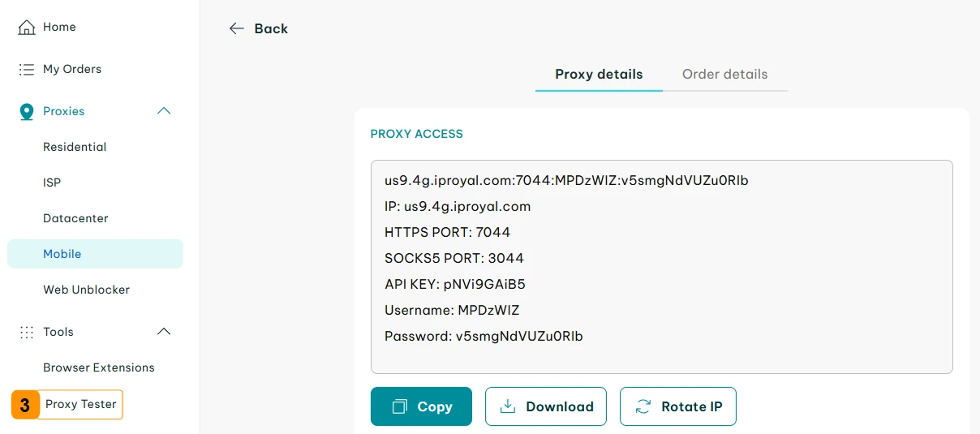Collapse the Tools section chevron
Viewport: 980px width, 434px height.
164,332
